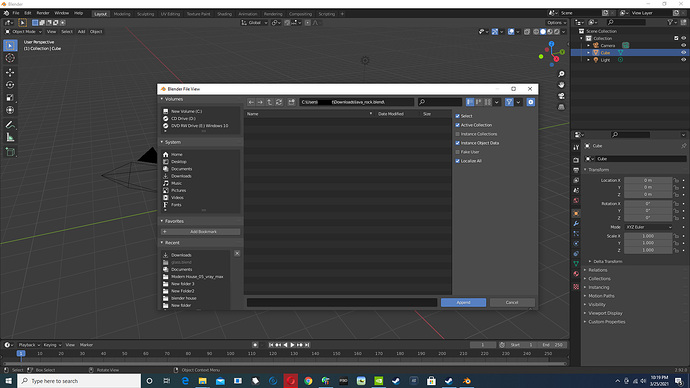Viewport: 690px width, 388px height.
Task: Click Scale X value field
Action: [x=648, y=236]
